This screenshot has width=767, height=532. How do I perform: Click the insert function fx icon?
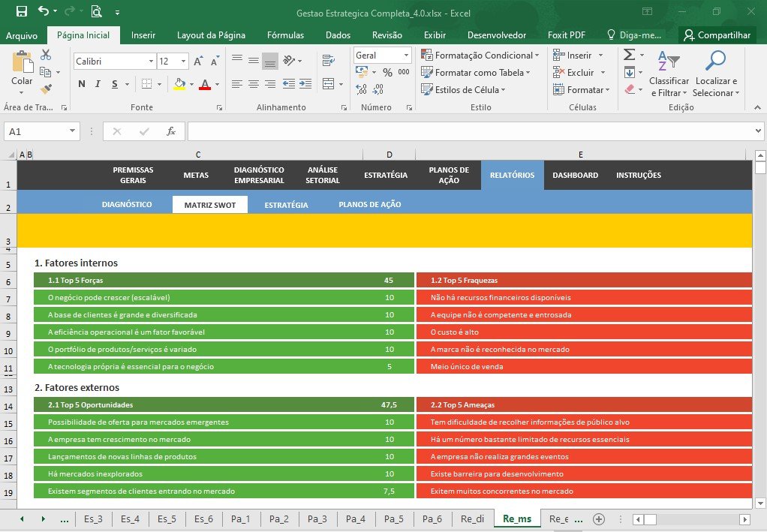[170, 131]
